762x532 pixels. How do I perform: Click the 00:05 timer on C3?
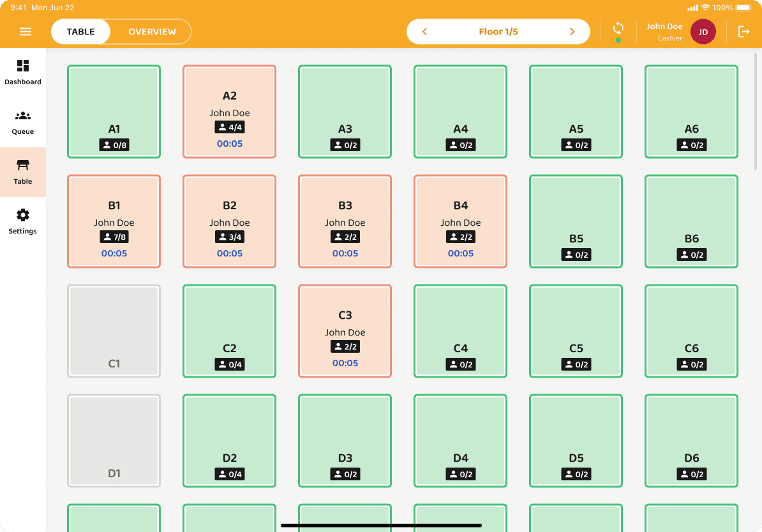[x=345, y=364]
